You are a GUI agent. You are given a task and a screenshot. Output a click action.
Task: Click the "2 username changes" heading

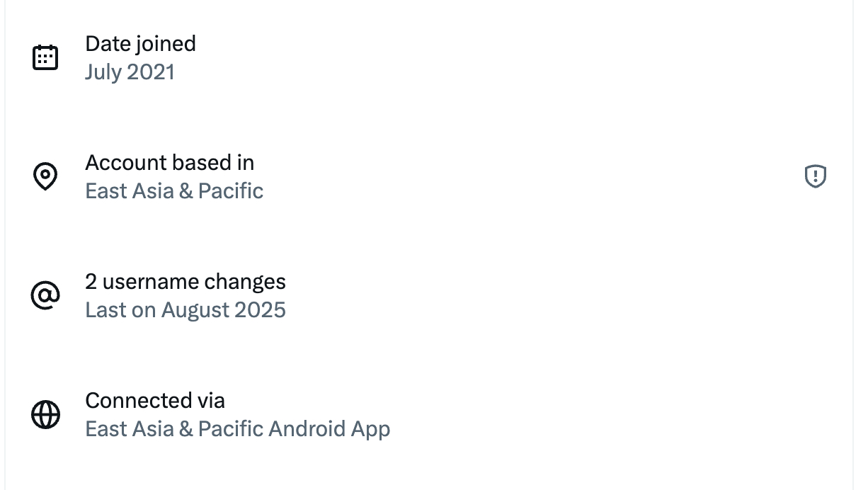[x=185, y=282]
